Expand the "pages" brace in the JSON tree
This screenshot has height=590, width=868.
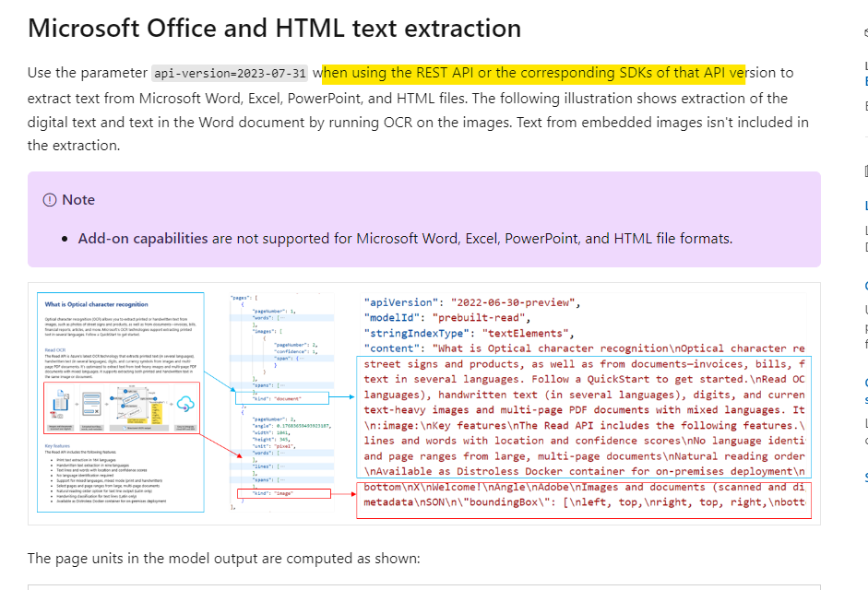[x=243, y=298]
